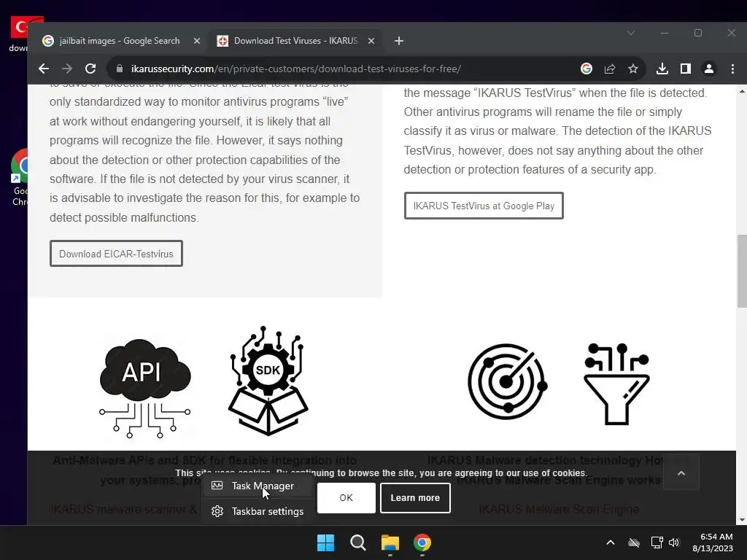Open the tab search dropdown arrow
747x560 pixels.
[x=631, y=33]
